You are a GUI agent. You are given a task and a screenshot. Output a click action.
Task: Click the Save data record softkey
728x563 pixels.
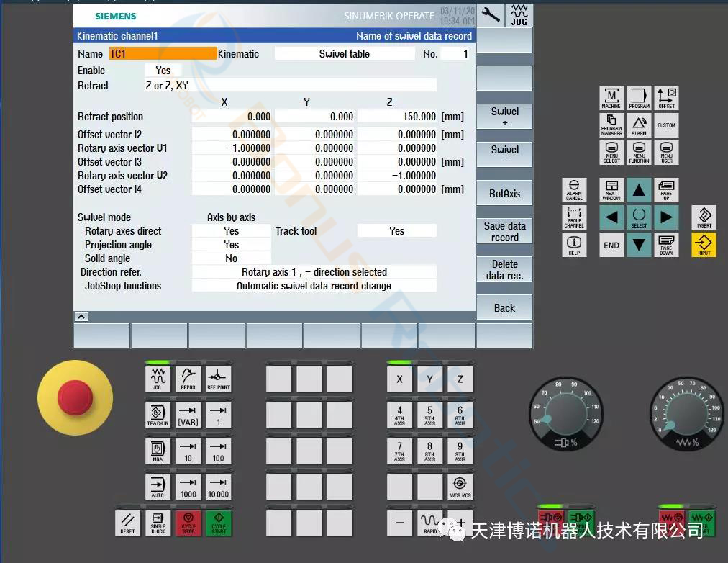click(504, 232)
